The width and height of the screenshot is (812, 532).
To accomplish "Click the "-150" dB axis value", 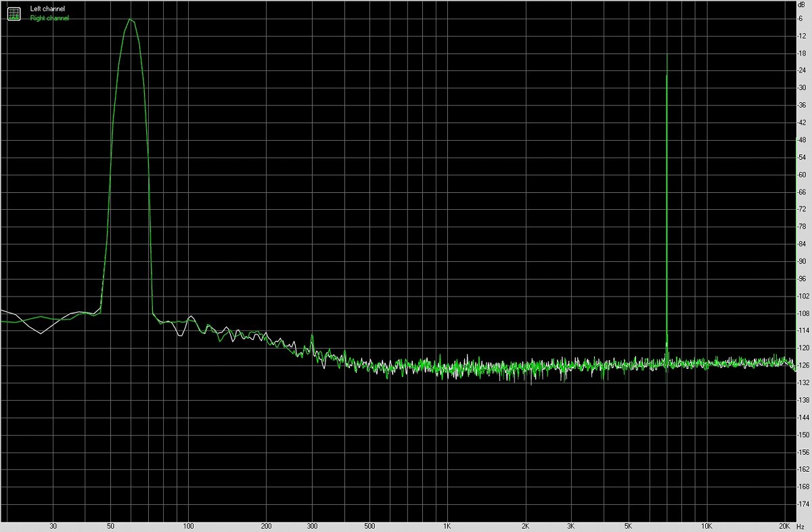I will pos(803,435).
